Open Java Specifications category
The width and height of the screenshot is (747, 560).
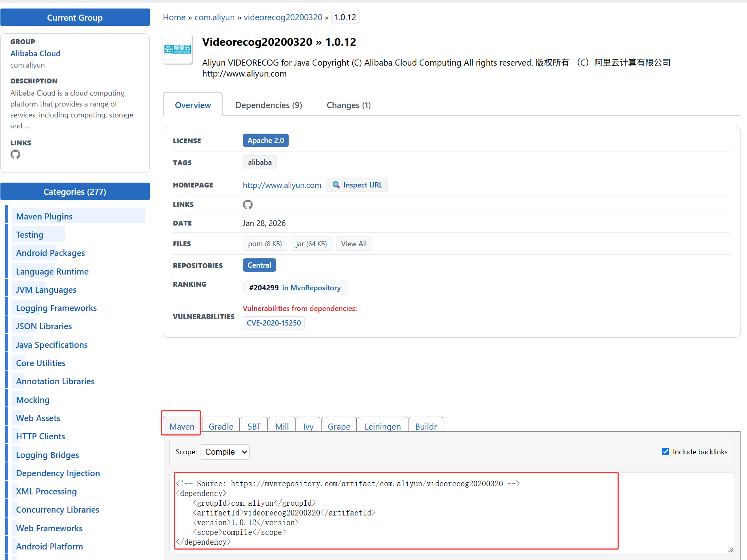tap(52, 345)
